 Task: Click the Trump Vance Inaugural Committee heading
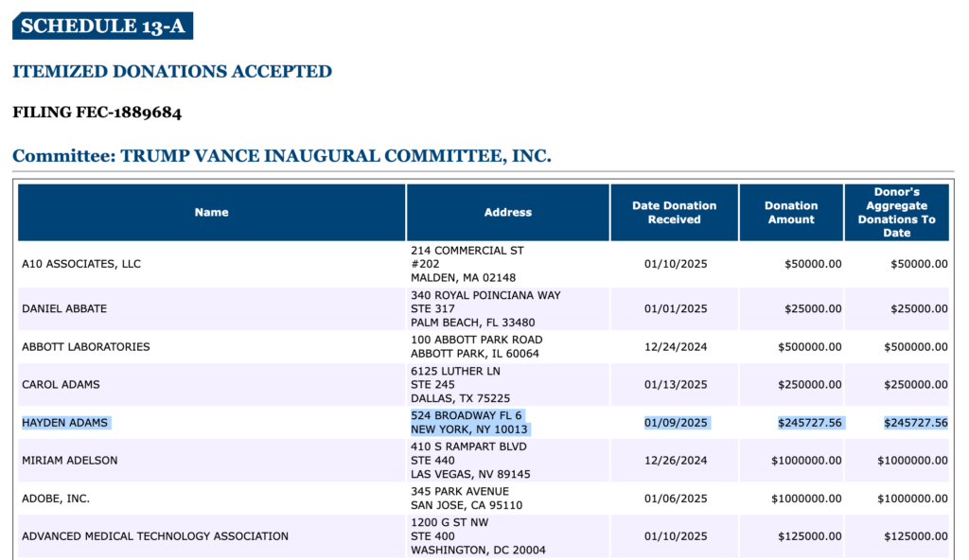tap(281, 155)
